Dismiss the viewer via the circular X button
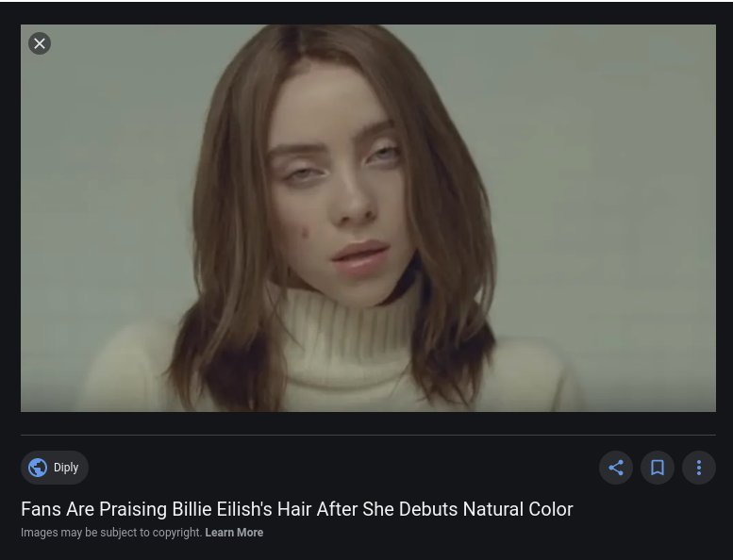Viewport: 733px width, 560px height. pos(40,43)
